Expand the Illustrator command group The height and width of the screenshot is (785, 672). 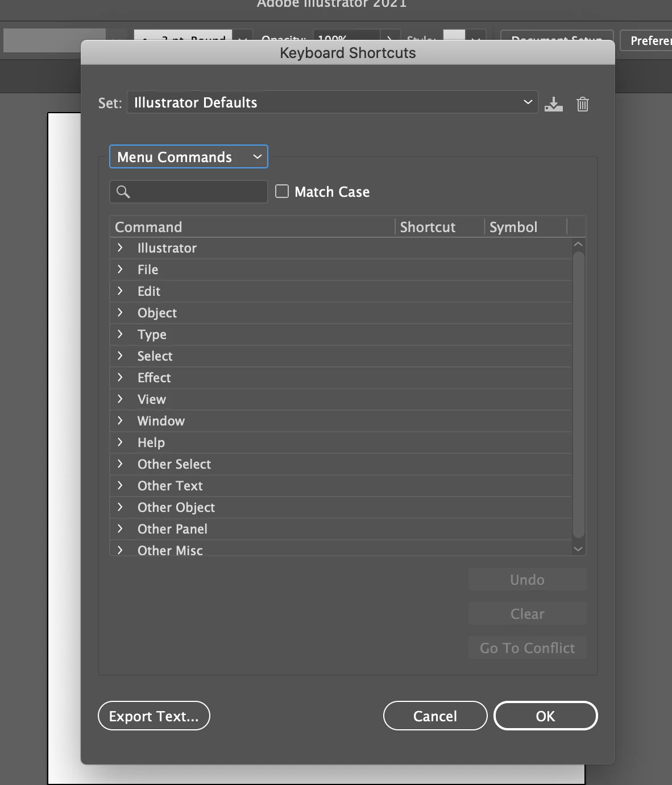(120, 247)
